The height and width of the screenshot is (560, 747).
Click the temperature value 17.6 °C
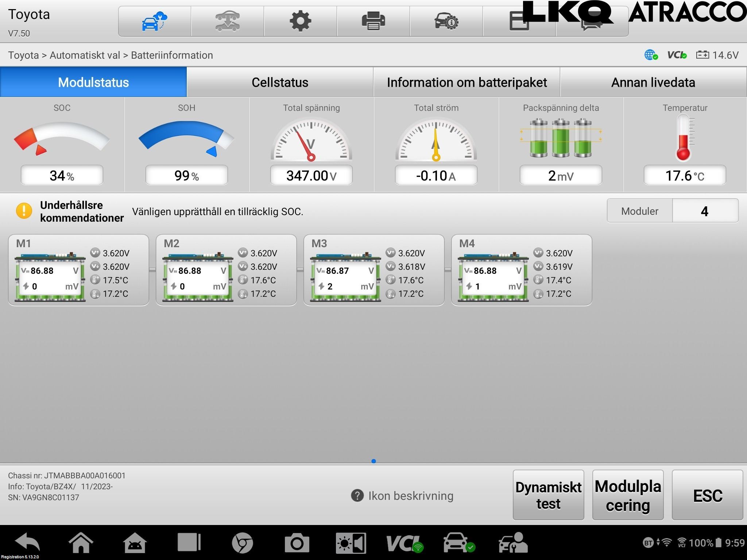(x=685, y=175)
